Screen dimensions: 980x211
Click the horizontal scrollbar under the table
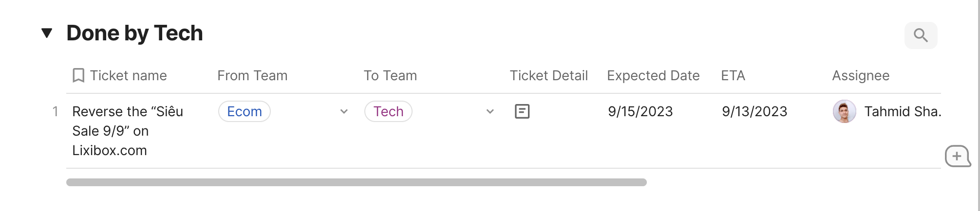point(356,182)
